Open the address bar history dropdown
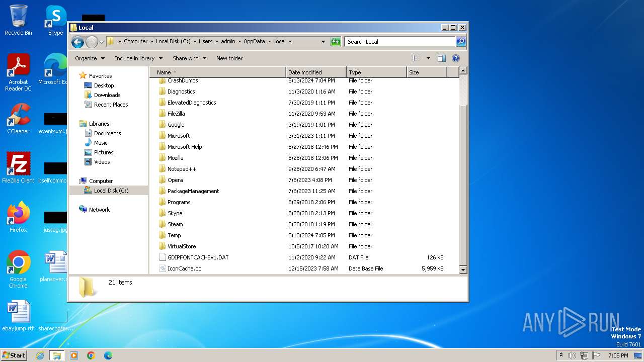Image resolution: width=644 pixels, height=362 pixels. coord(323,42)
